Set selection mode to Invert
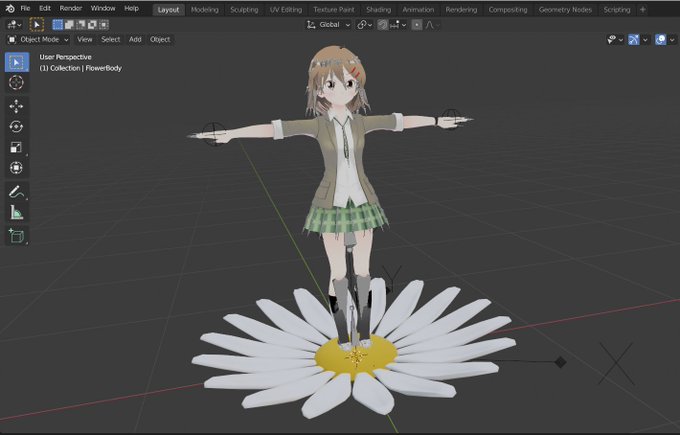Screen dimensions: 680x435 [92, 25]
